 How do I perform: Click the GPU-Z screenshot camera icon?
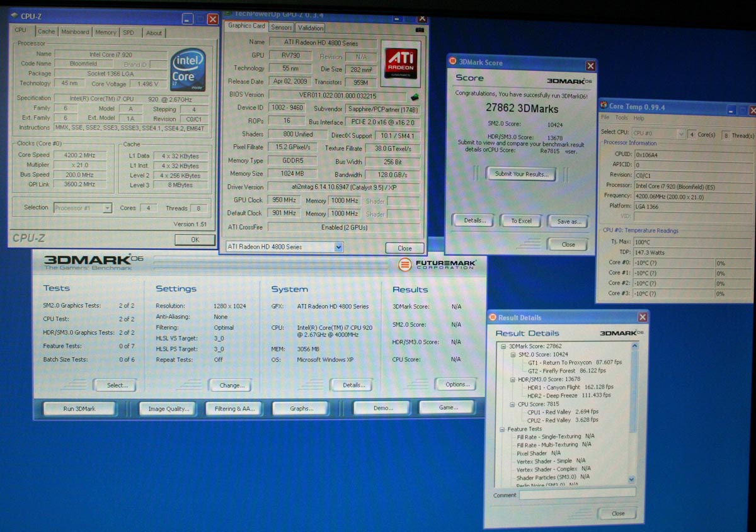point(420,29)
